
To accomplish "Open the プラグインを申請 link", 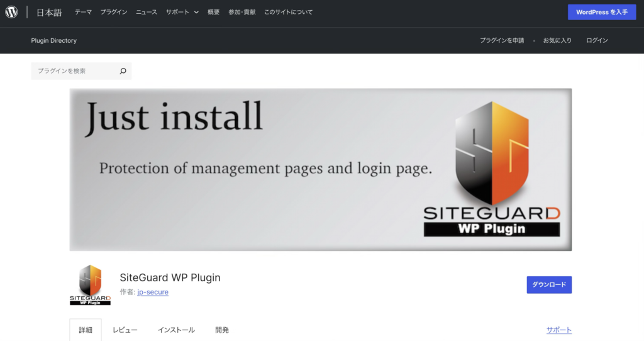I will pos(502,40).
